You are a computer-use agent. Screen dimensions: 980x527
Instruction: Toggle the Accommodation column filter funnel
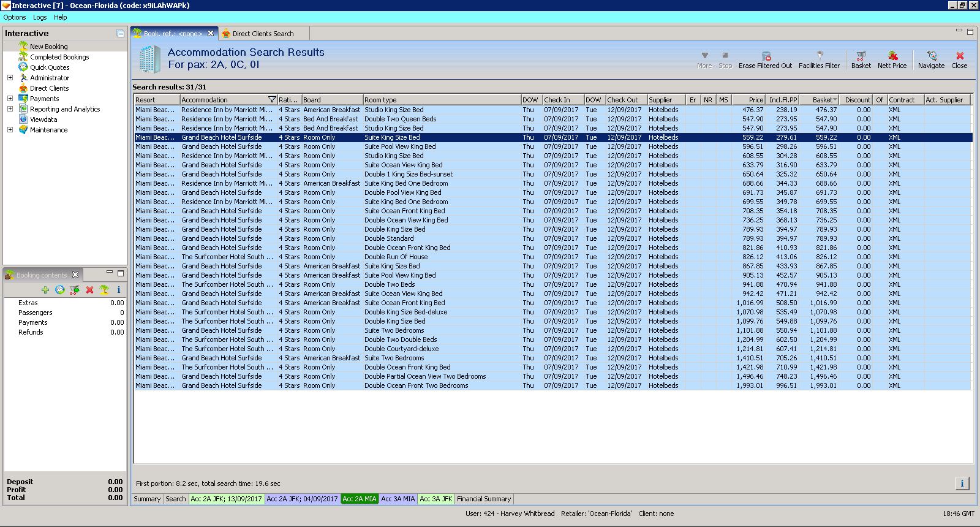[x=272, y=100]
